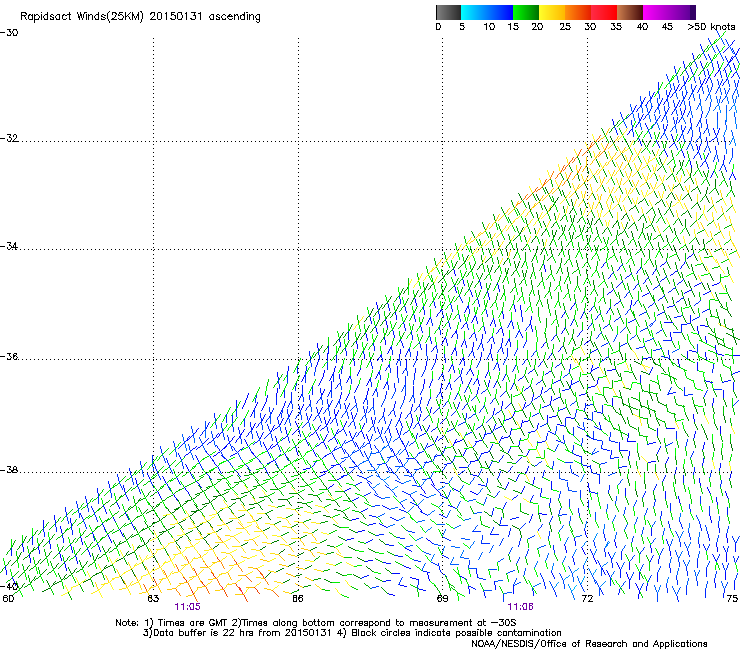The height and width of the screenshot is (650, 740).
Task: Click the latitude label -36
Action: [x=9, y=356]
